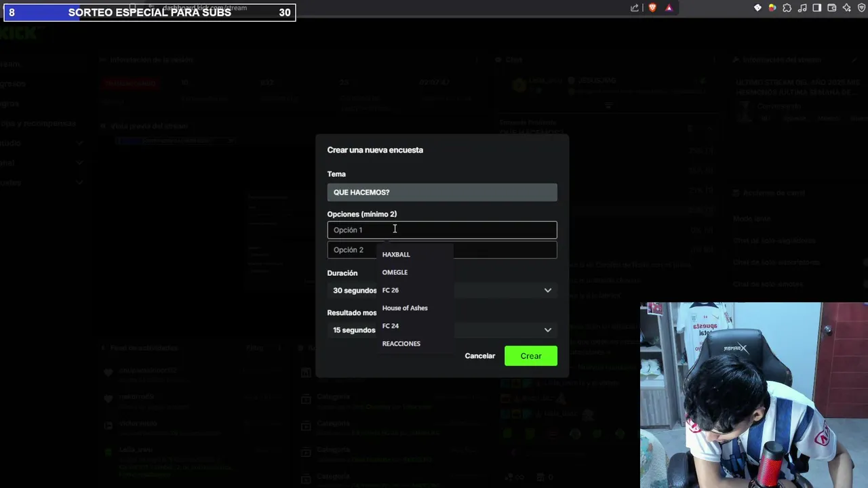The image size is (868, 488).
Task: Open the media control music note icon
Action: pyautogui.click(x=802, y=8)
